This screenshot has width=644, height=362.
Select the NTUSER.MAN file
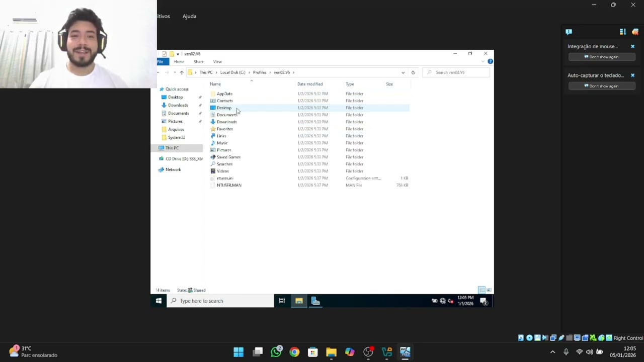click(x=229, y=185)
